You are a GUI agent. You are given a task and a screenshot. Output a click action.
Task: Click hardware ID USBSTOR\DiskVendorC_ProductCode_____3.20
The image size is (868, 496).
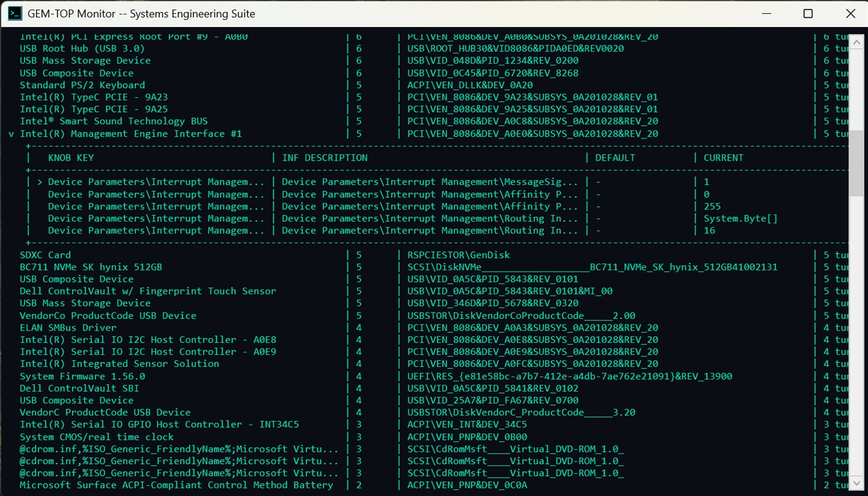pyautogui.click(x=521, y=412)
